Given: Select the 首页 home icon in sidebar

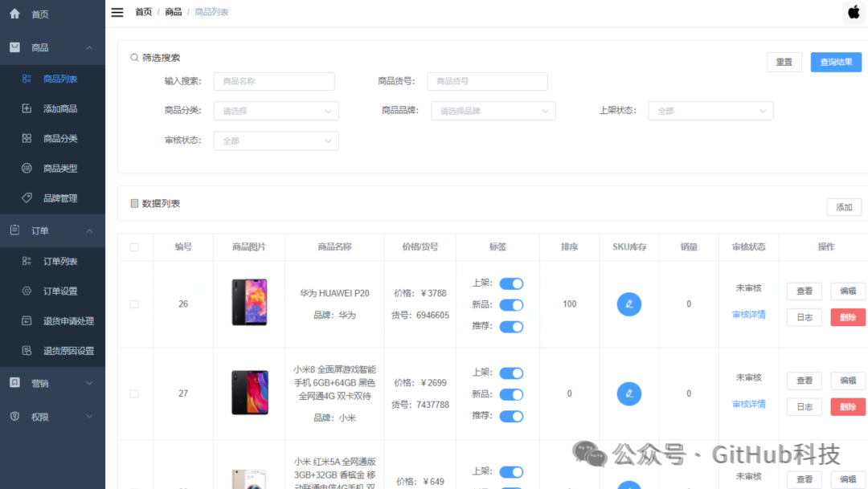Looking at the screenshot, I should pyautogui.click(x=14, y=14).
